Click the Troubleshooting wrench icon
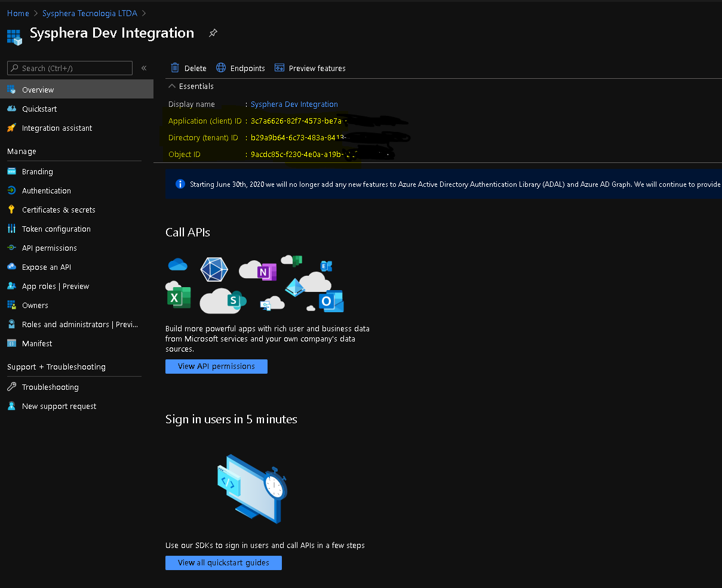 click(x=11, y=387)
